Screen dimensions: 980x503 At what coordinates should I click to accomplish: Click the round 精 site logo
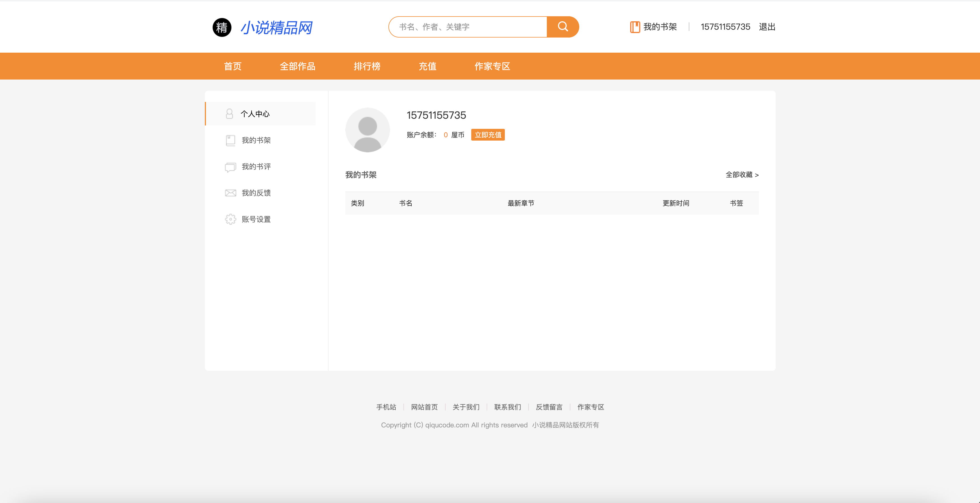pyautogui.click(x=222, y=27)
